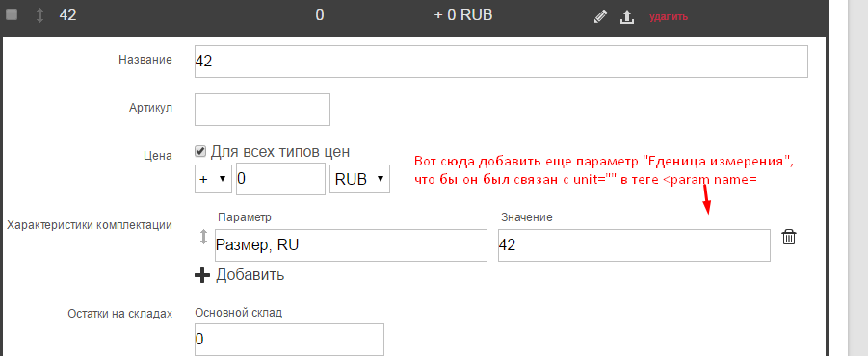Click the price amount field showing 0
The height and width of the screenshot is (356, 868).
(280, 179)
